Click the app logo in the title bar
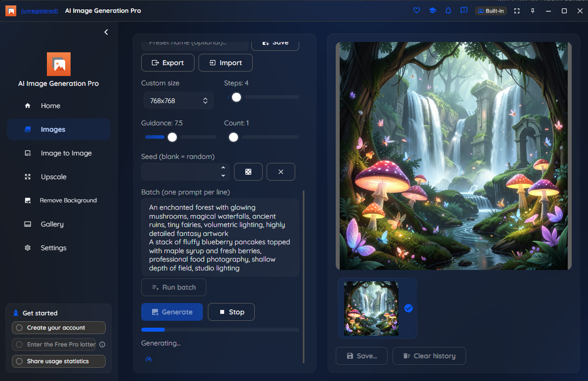 coord(11,11)
